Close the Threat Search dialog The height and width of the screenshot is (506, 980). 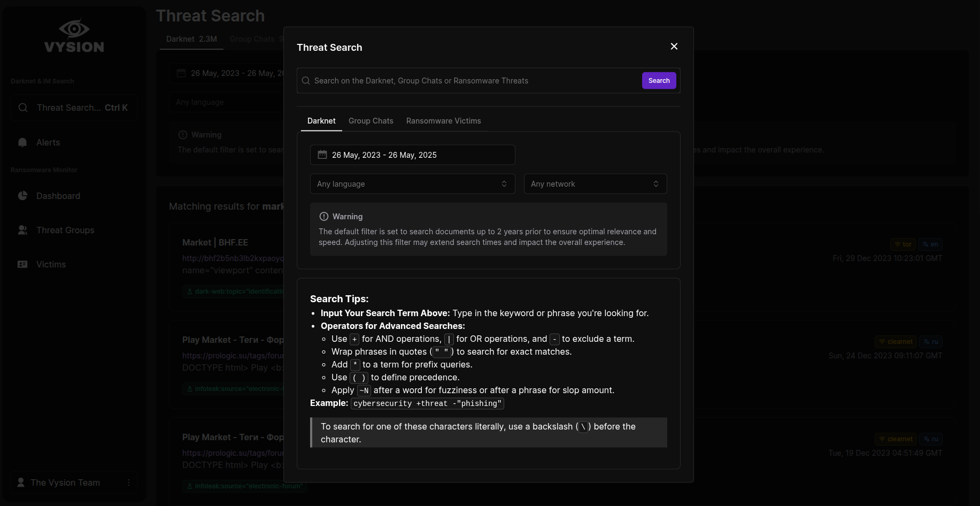(x=674, y=47)
